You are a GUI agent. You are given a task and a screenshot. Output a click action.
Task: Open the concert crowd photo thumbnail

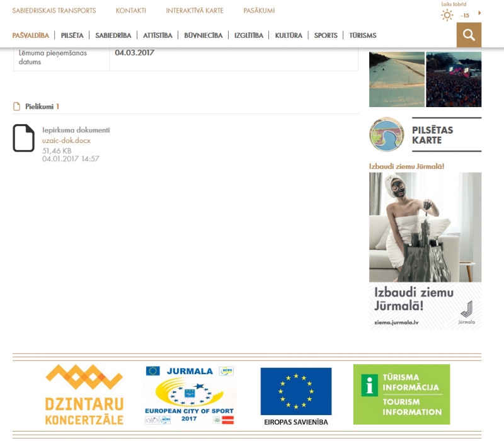[454, 79]
